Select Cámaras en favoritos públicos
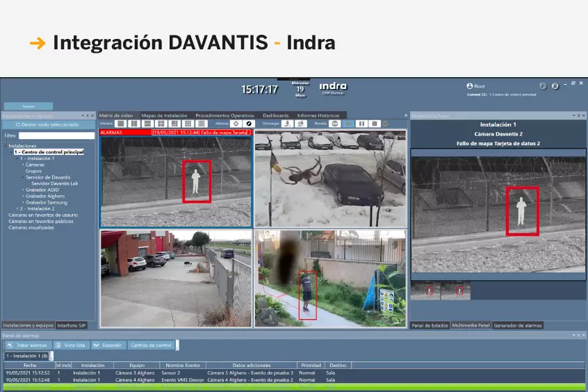588x392 pixels. pos(41,221)
